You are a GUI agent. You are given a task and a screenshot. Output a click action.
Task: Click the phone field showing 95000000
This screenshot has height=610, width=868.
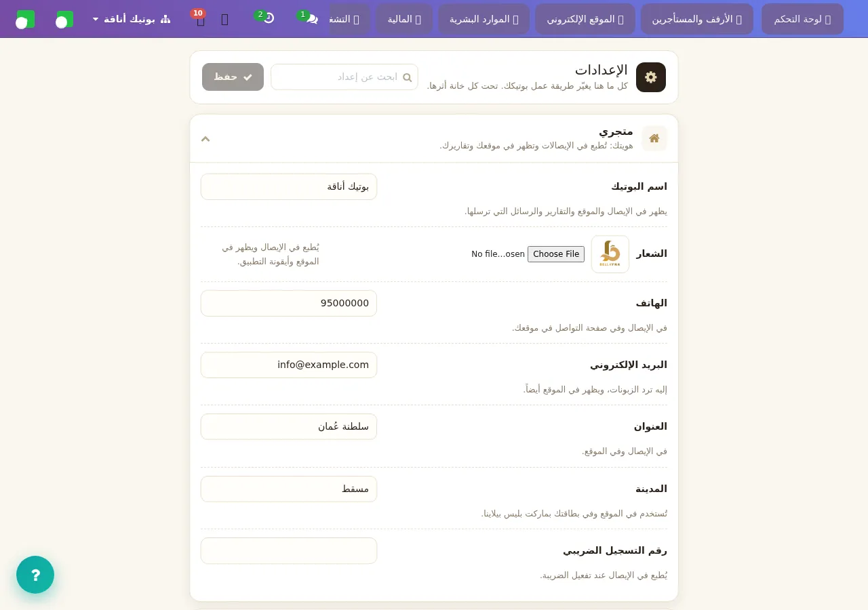(289, 303)
